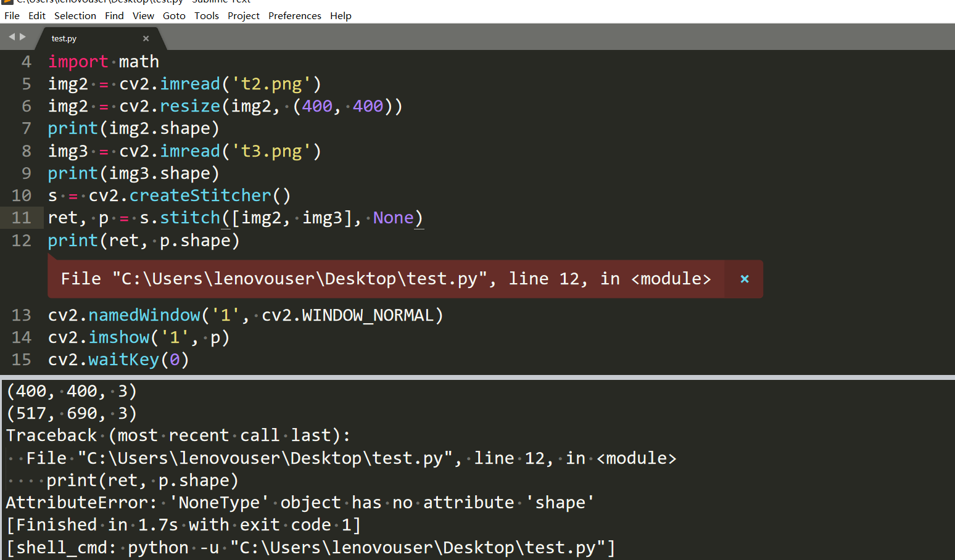Click the Finished in 1.7s output line
The image size is (955, 560).
pos(184,525)
